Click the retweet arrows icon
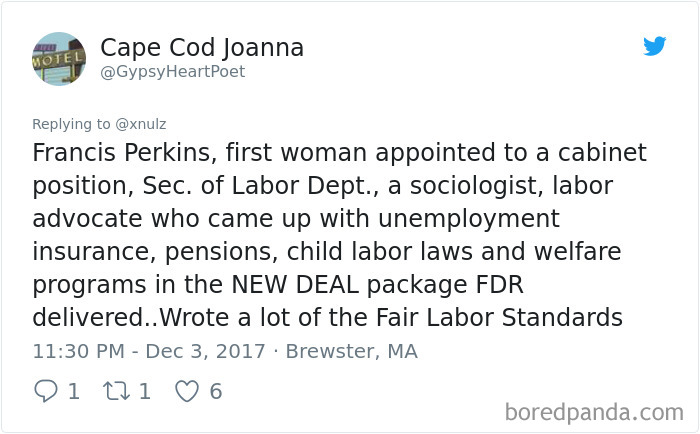Image resolution: width=700 pixels, height=434 pixels. [117, 391]
